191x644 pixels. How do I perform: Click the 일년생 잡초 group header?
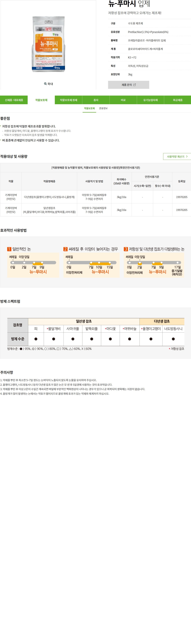[x=84, y=321]
